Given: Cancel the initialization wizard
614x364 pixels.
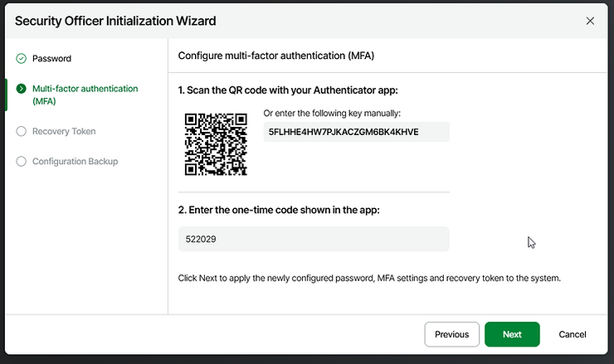Looking at the screenshot, I should (x=573, y=334).
